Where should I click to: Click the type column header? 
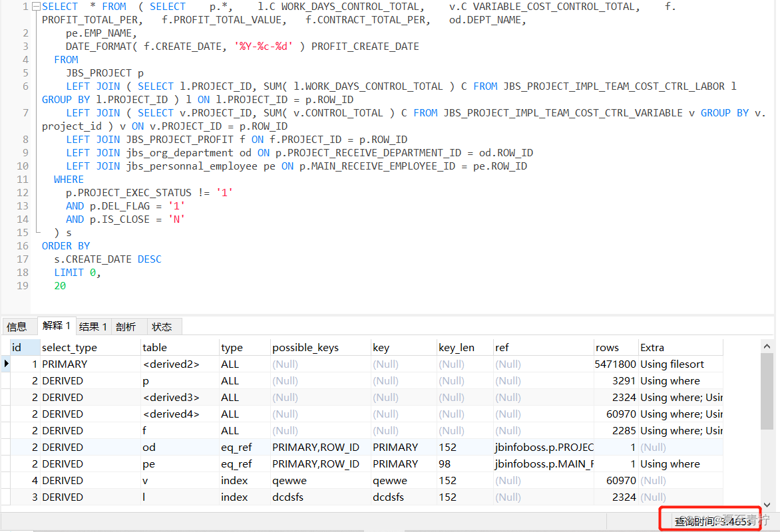[245, 348]
